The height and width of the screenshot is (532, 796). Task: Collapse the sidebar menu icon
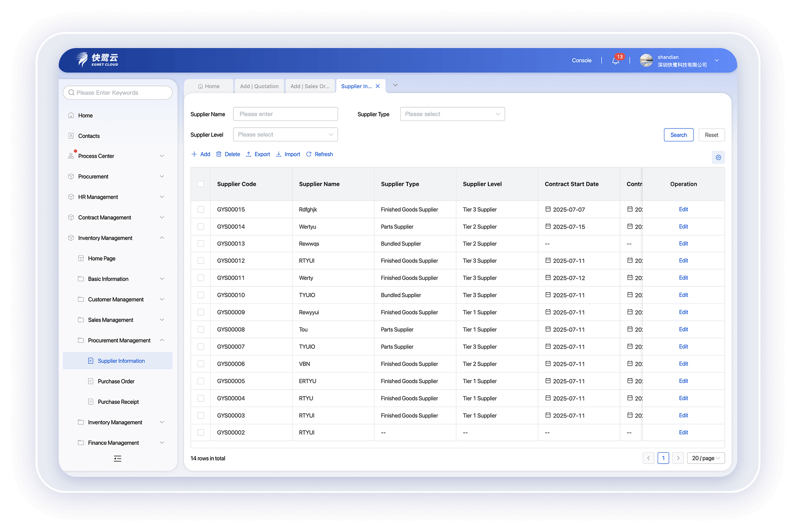[117, 459]
